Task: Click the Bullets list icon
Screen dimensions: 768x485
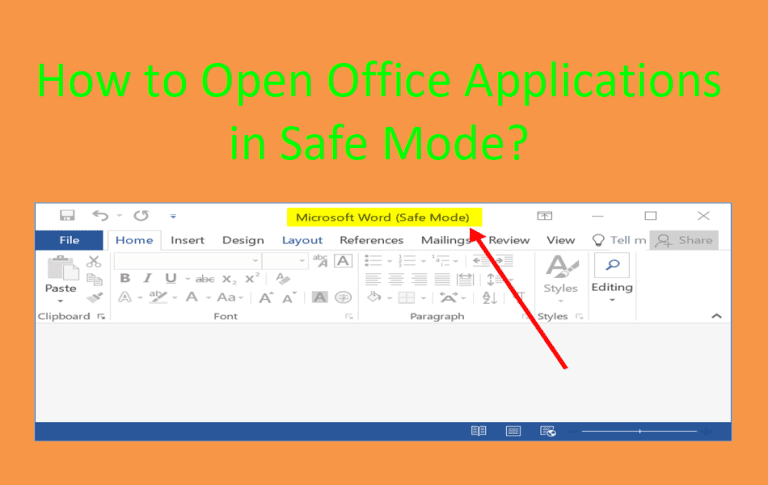Action: [373, 261]
